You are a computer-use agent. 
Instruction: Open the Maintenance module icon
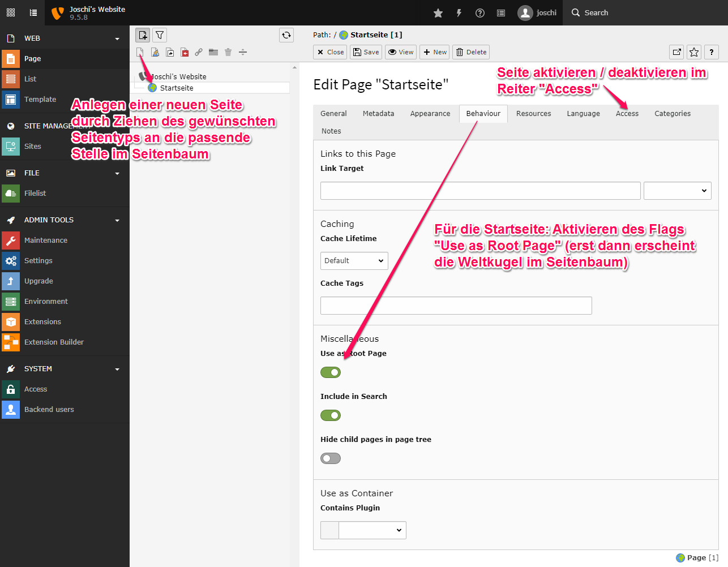(x=11, y=240)
